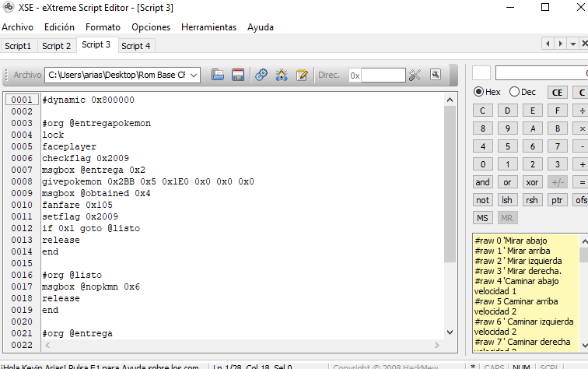This screenshot has width=588, height=369.
Task: Open the tab list dropdown arrow
Action: pos(572,44)
